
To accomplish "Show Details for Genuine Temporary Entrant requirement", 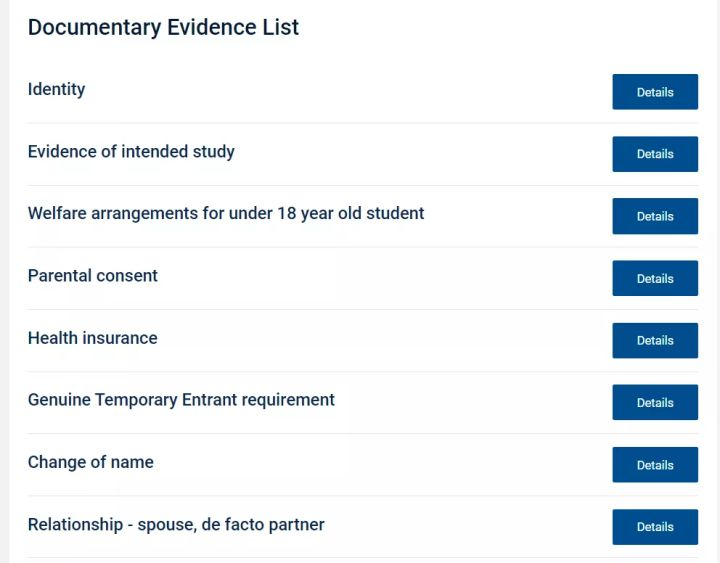I will [x=655, y=402].
